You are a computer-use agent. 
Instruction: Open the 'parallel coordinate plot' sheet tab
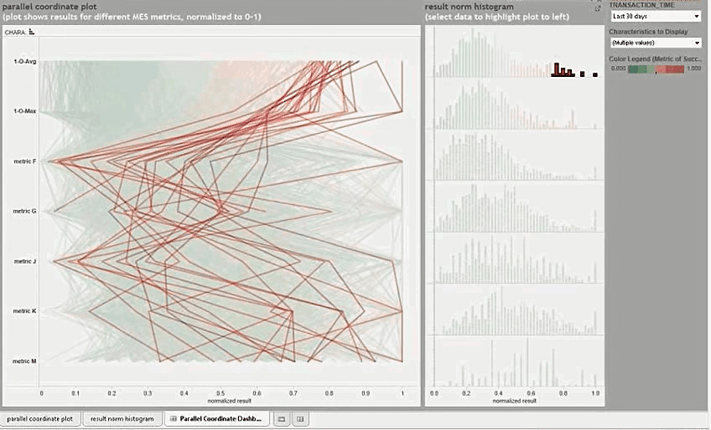pos(39,419)
